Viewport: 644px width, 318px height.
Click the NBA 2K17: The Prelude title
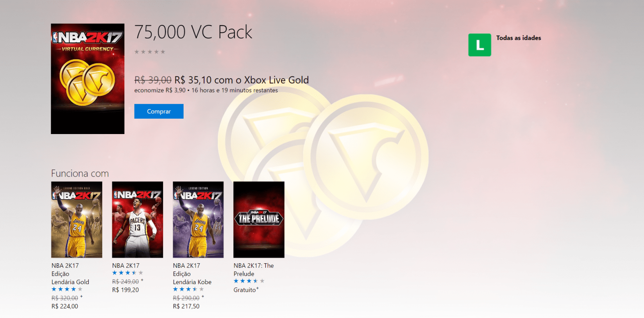point(254,270)
